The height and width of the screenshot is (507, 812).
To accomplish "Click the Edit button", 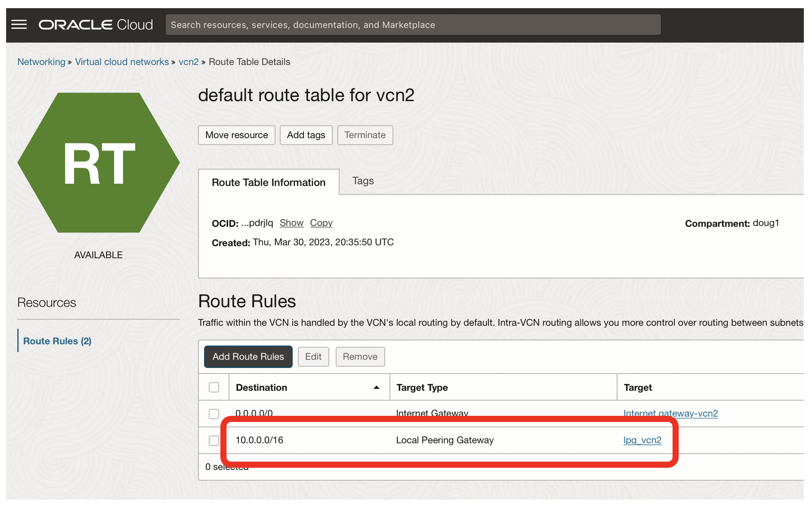I will coord(313,357).
